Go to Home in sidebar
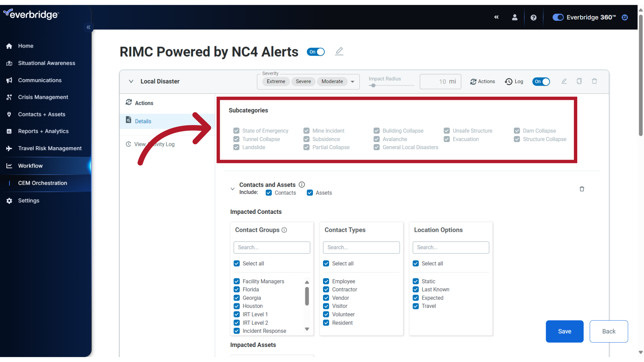Screen dimensions: 644x362 [25, 46]
